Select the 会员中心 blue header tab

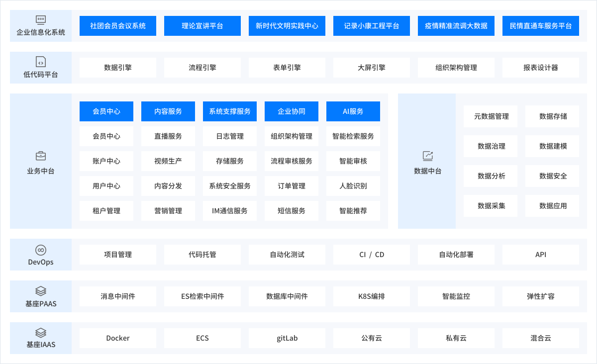coord(106,111)
